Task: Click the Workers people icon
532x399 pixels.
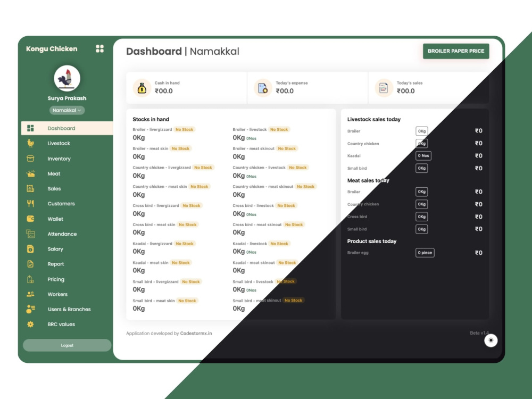Action: pyautogui.click(x=30, y=294)
